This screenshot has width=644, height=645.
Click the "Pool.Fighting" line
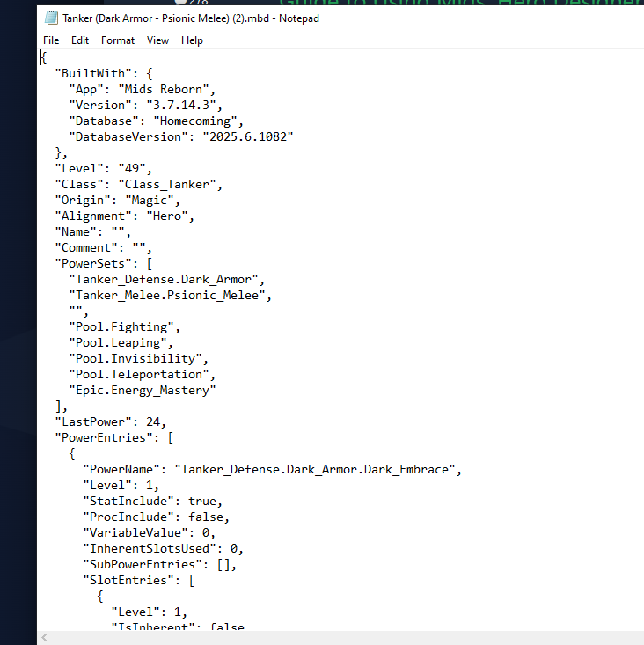pos(125,327)
